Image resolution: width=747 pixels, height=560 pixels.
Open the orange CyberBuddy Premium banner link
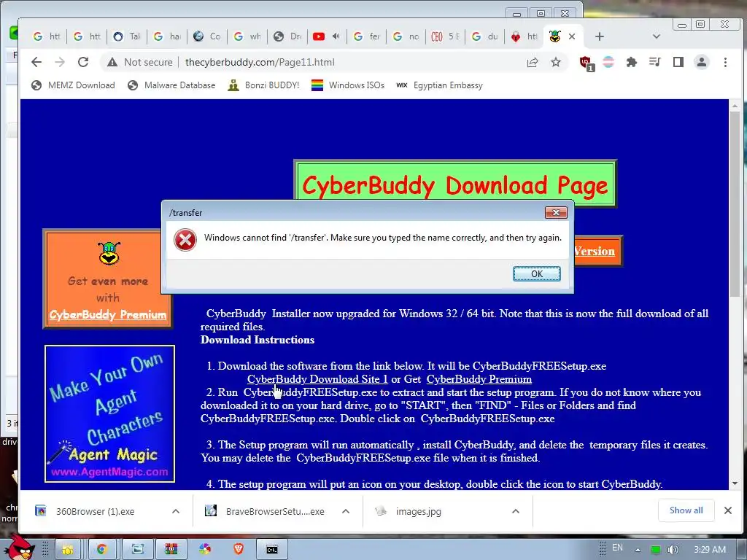[108, 315]
